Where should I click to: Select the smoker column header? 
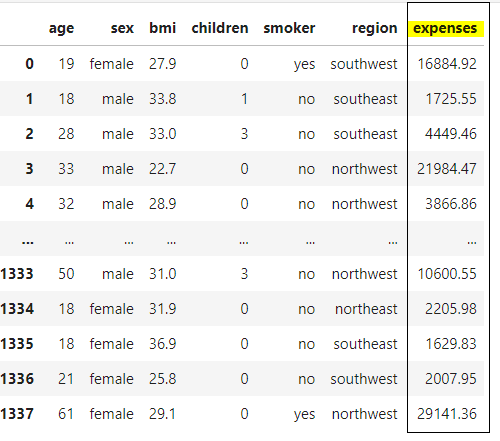click(289, 28)
